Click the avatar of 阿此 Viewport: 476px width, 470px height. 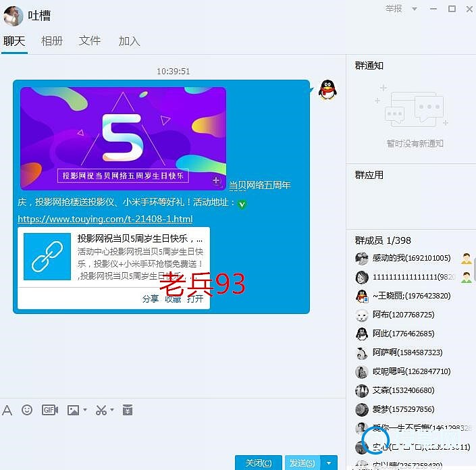pyautogui.click(x=362, y=334)
